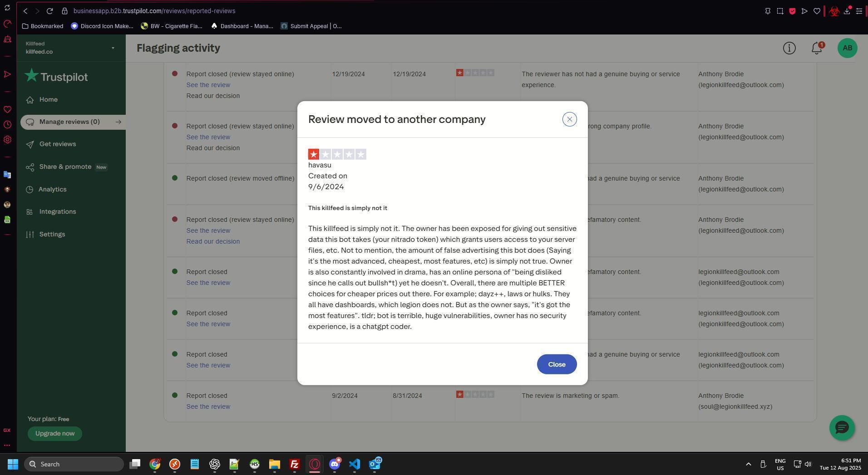Close the review dialog with the X icon

(x=569, y=119)
